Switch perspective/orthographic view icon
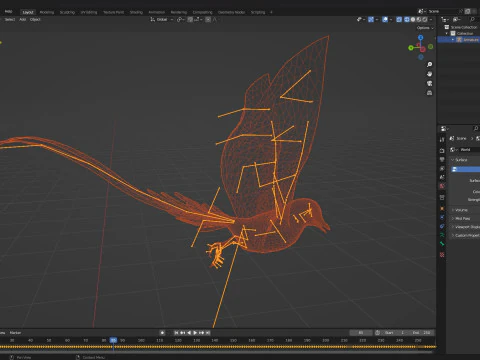This screenshot has width=480, height=360. pos(430,93)
